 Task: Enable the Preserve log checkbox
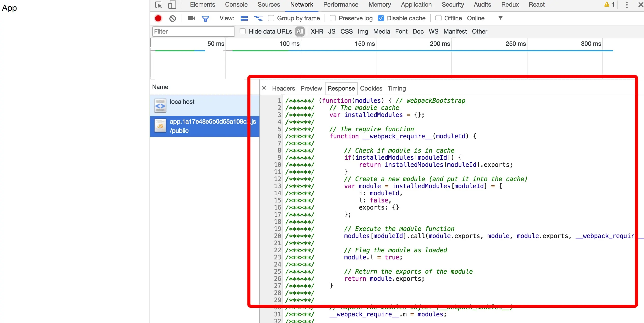333,18
